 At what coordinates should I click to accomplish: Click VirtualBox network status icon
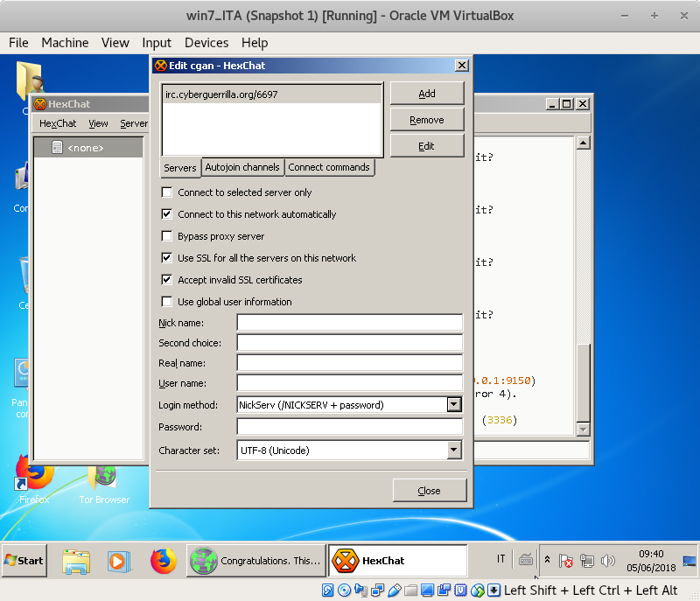[x=378, y=591]
